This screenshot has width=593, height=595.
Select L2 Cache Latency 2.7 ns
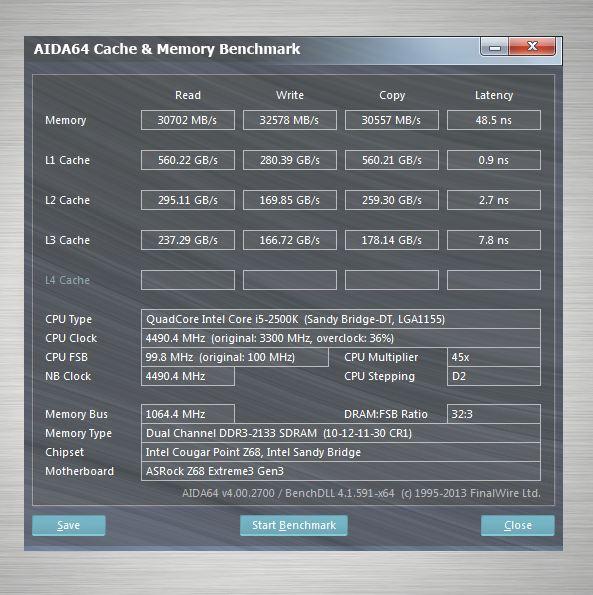click(494, 200)
